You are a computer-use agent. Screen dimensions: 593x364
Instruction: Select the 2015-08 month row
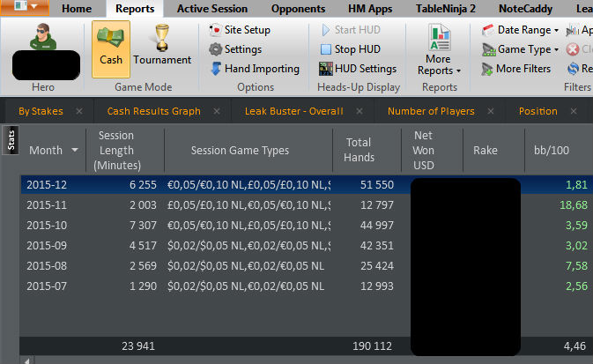307,266
